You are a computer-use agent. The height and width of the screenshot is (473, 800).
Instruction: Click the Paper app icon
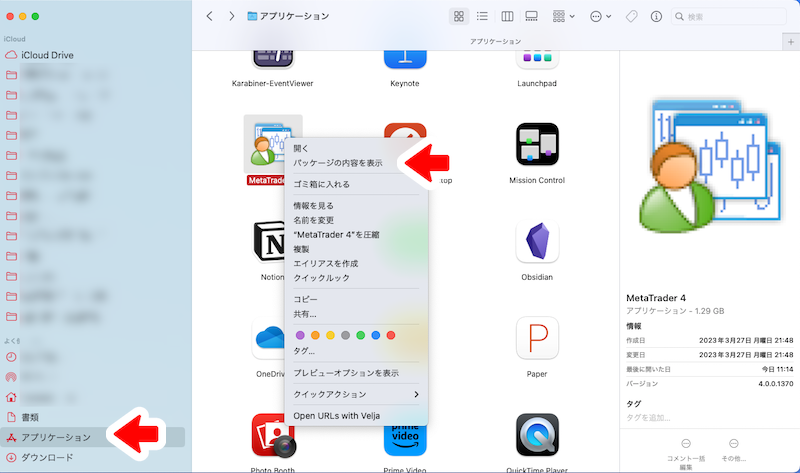point(537,338)
